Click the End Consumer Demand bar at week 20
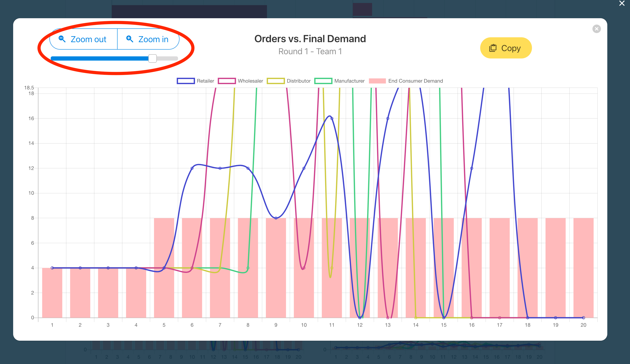Image resolution: width=630 pixels, height=364 pixels. [x=583, y=268]
